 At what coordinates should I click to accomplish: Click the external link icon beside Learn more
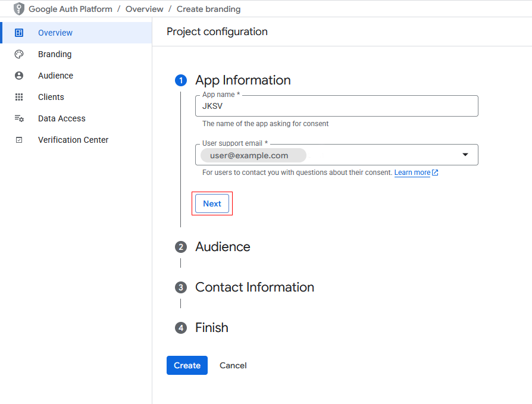click(435, 173)
